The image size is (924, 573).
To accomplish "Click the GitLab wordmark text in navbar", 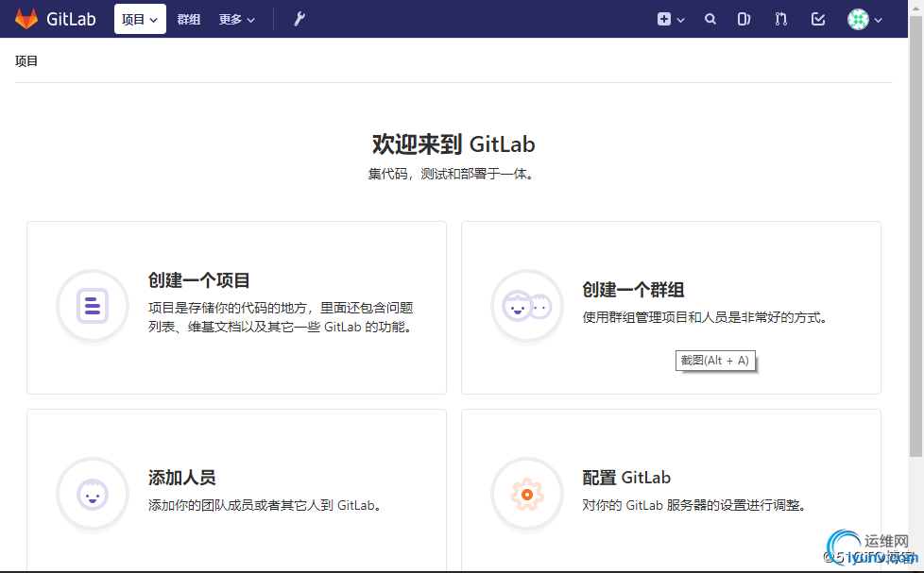I will [x=71, y=20].
